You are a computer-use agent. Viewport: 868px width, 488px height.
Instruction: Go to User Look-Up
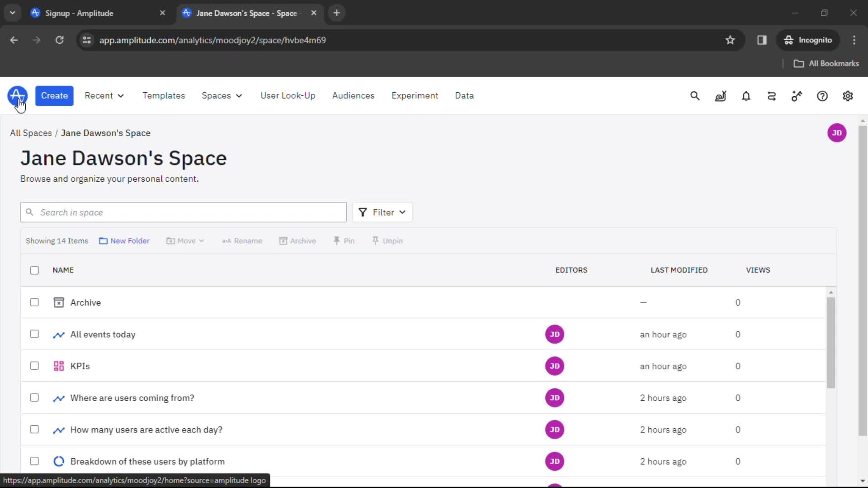tap(288, 96)
